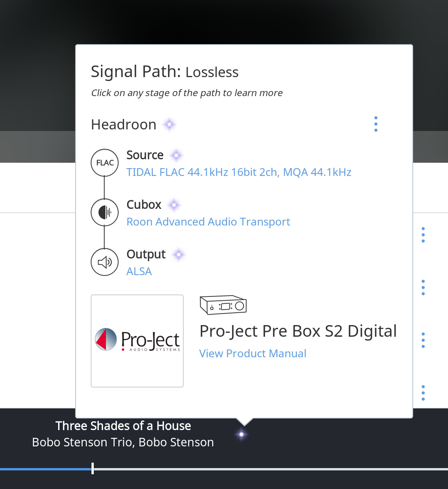The image size is (448, 489).
Task: Open the Headroon zone three-dot menu
Action: coord(376,124)
